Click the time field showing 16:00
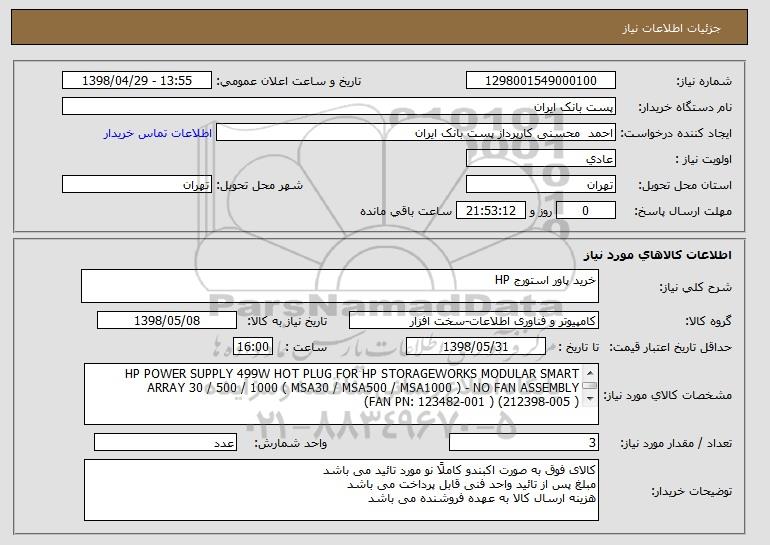770x545 pixels. coord(253,347)
